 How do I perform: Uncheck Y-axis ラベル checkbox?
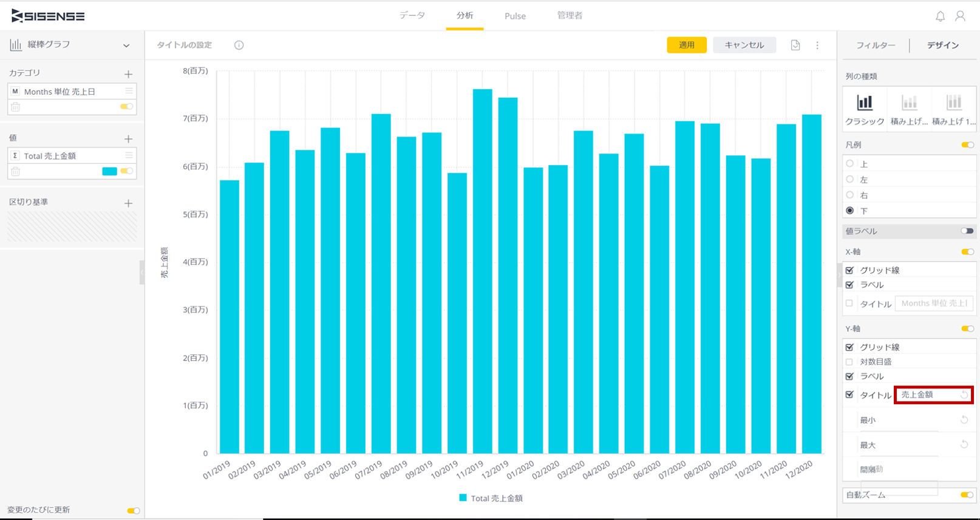click(849, 376)
